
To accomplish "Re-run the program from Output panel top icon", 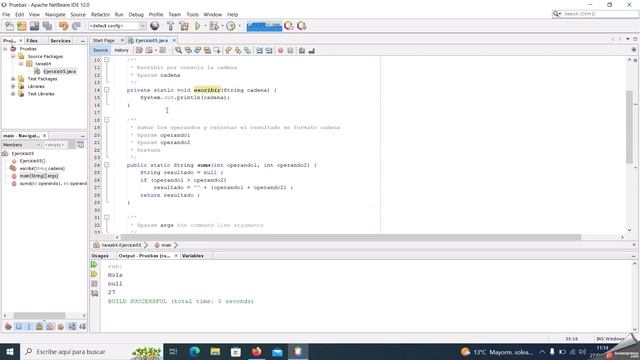I will point(94,264).
